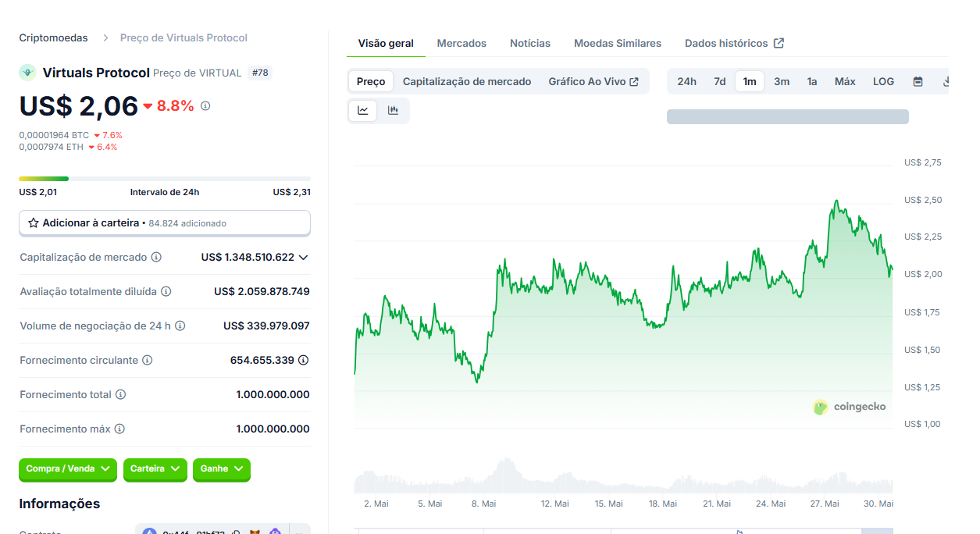The height and width of the screenshot is (534, 980).
Task: Click the volume navigator strip above the dates
Action: [623, 475]
